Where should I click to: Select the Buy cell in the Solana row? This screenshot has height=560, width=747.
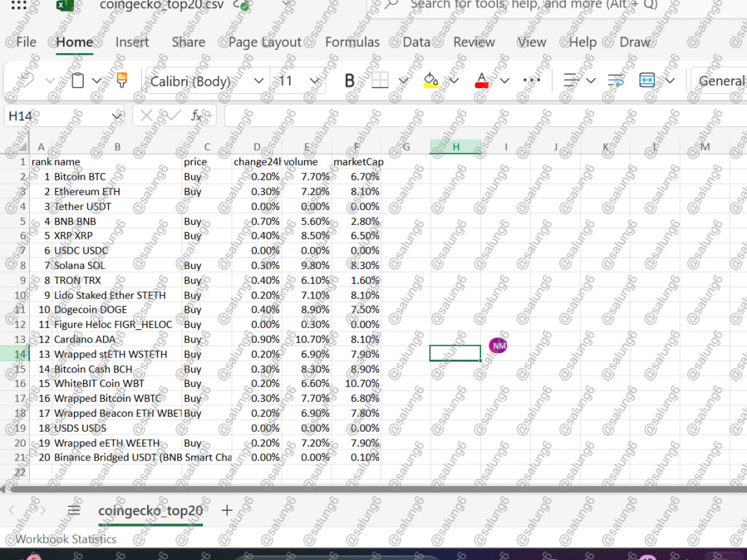click(207, 265)
